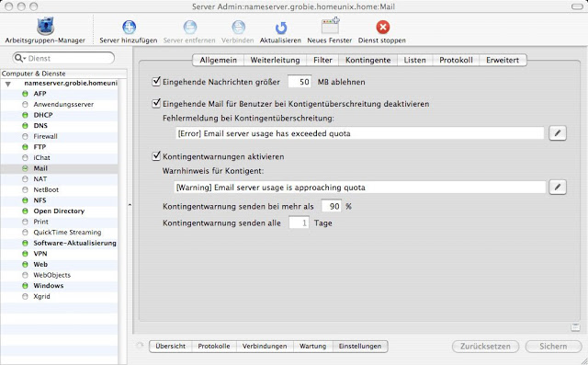Click the Firewall status indicator
Screen dimensions: 588x365
point(25,136)
